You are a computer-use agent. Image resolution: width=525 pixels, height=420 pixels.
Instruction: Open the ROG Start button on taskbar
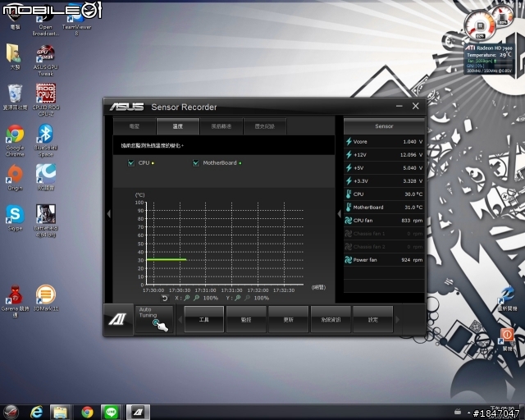(11, 412)
